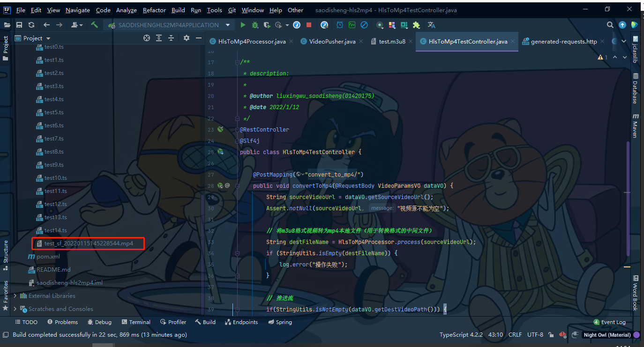Open profiler run options dropdown arrow
The height and width of the screenshot is (347, 644).
pos(286,25)
